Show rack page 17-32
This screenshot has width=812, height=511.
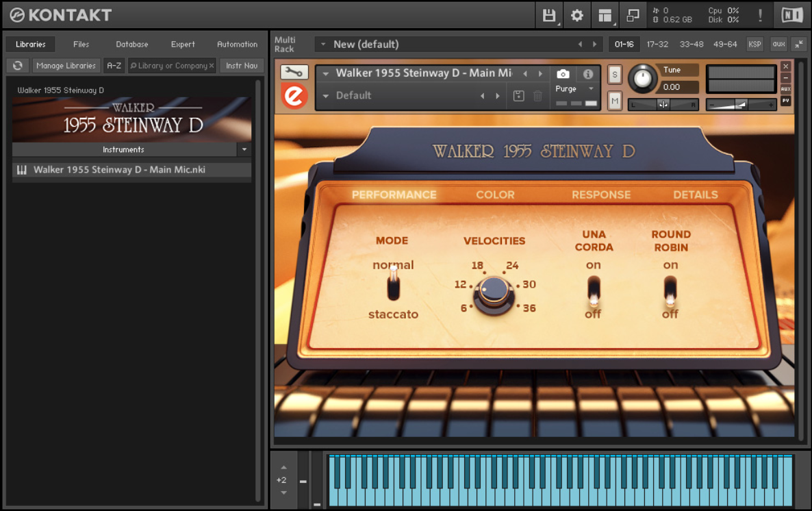(x=657, y=45)
